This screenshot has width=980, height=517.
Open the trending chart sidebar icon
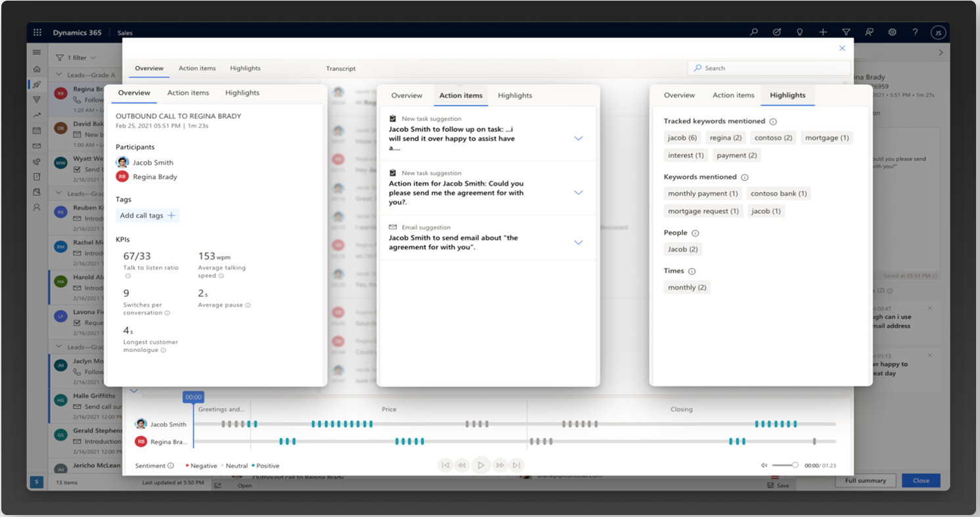click(37, 116)
